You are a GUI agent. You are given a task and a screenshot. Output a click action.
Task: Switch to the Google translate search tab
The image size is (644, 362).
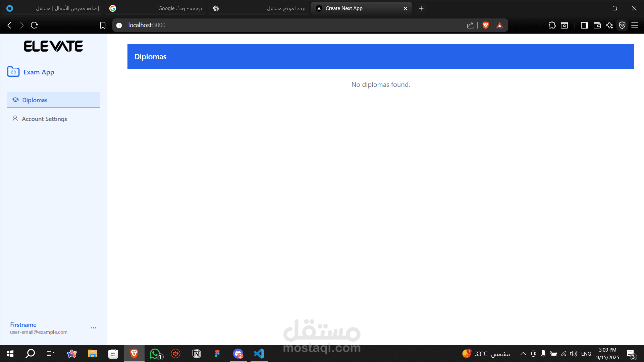156,8
